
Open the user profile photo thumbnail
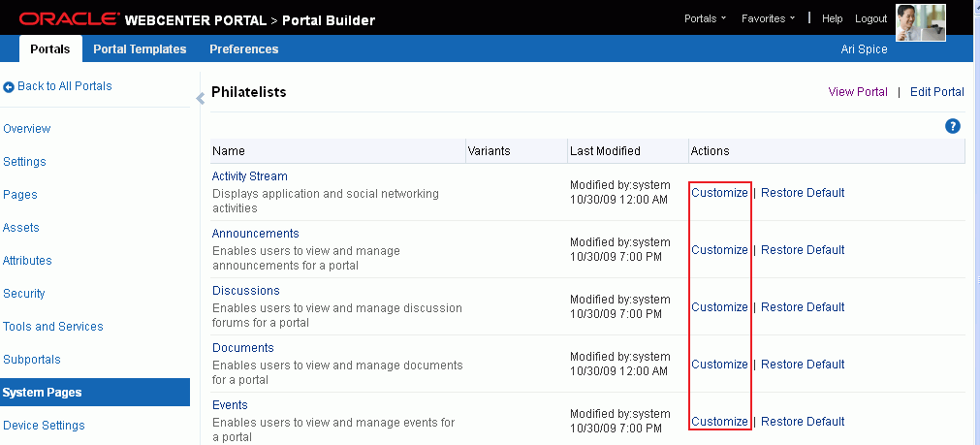click(920, 22)
